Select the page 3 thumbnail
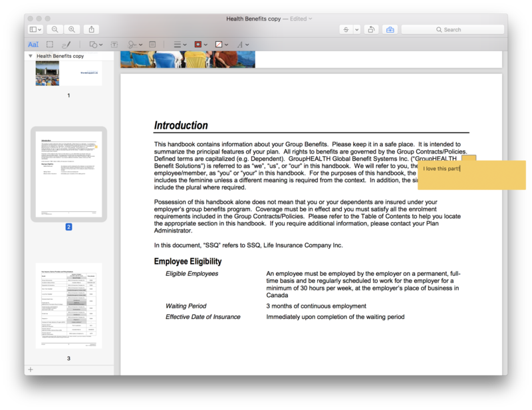The width and height of the screenshot is (532, 410). point(68,305)
